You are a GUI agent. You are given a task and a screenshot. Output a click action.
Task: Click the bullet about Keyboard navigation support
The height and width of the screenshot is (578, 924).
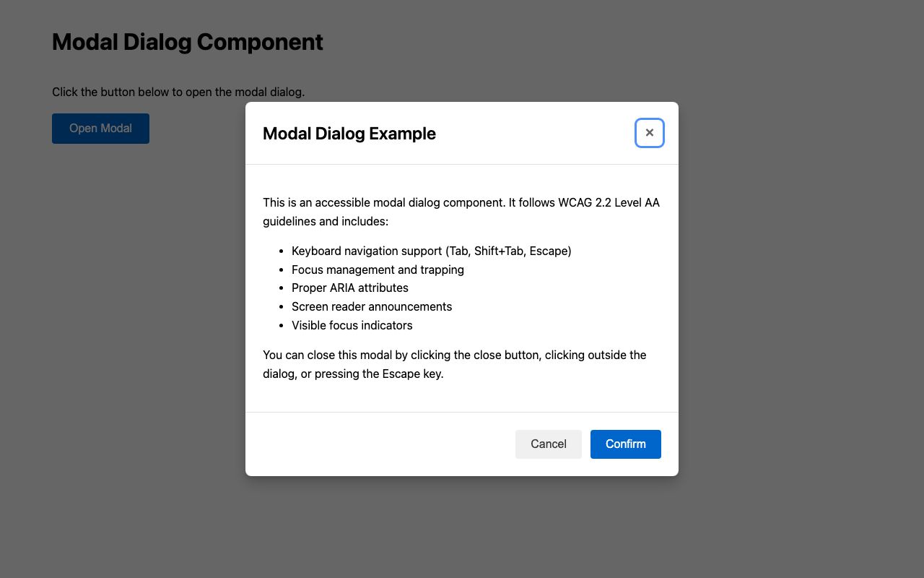(x=431, y=251)
